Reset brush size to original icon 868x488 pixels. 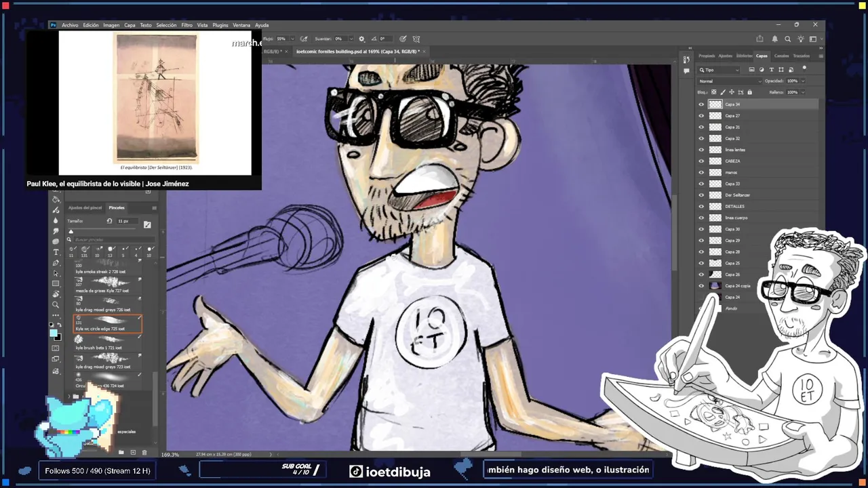109,221
